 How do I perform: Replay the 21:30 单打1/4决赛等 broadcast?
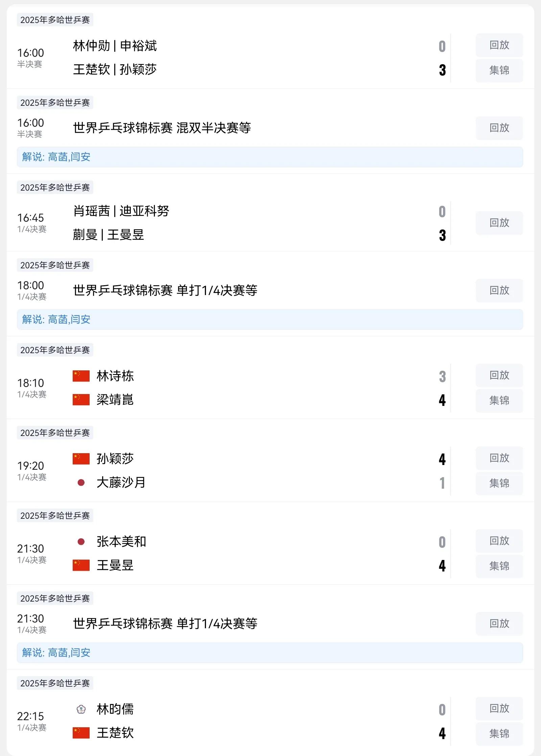click(499, 624)
